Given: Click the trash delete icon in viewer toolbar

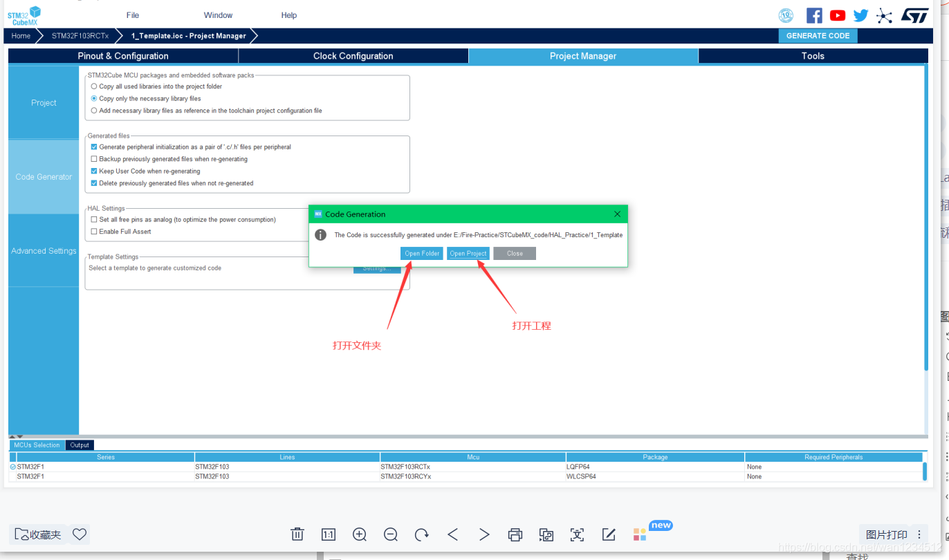Looking at the screenshot, I should [297, 534].
